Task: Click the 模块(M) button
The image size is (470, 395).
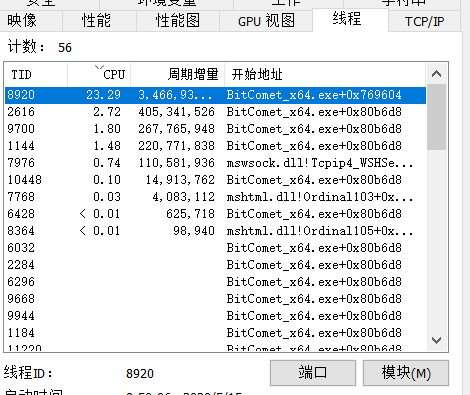Action: [x=406, y=373]
